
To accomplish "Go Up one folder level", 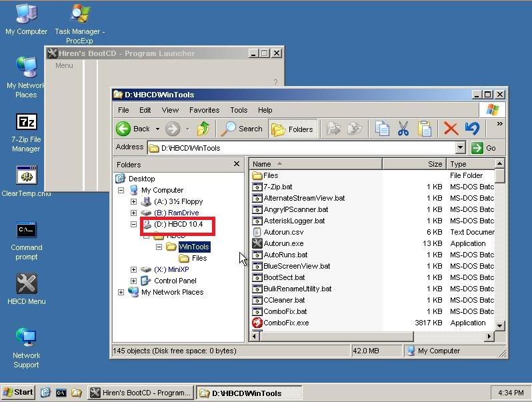I will click(203, 129).
